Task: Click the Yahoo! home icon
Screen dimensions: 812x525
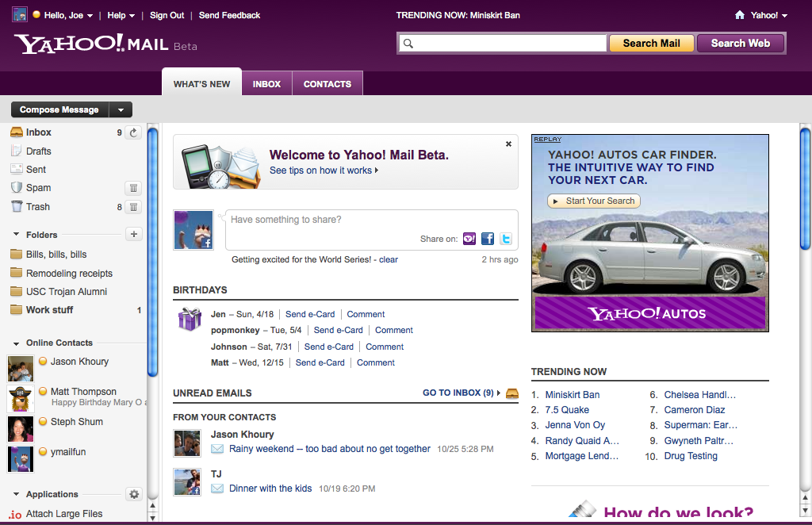Action: coord(740,15)
